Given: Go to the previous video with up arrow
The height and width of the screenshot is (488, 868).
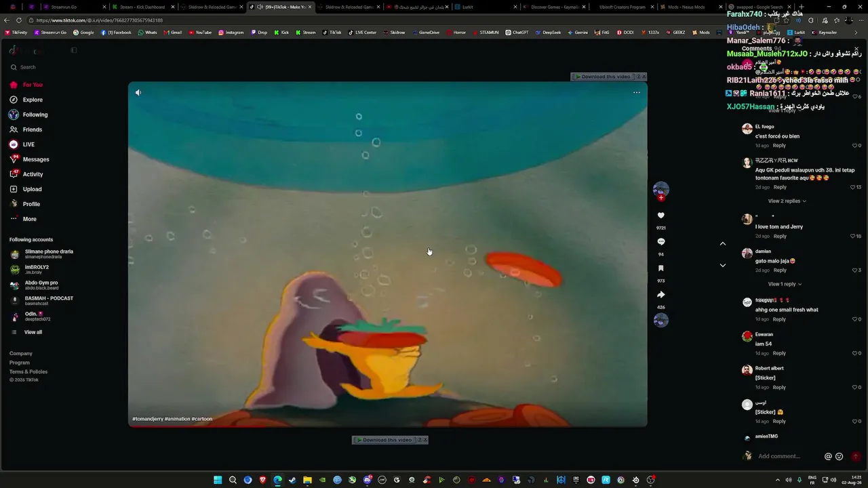Looking at the screenshot, I should click(723, 243).
